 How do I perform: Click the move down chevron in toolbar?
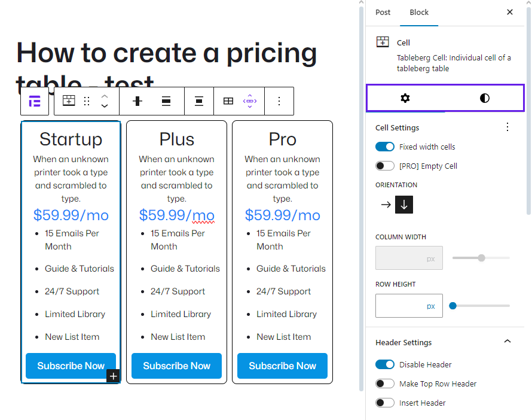coord(105,106)
